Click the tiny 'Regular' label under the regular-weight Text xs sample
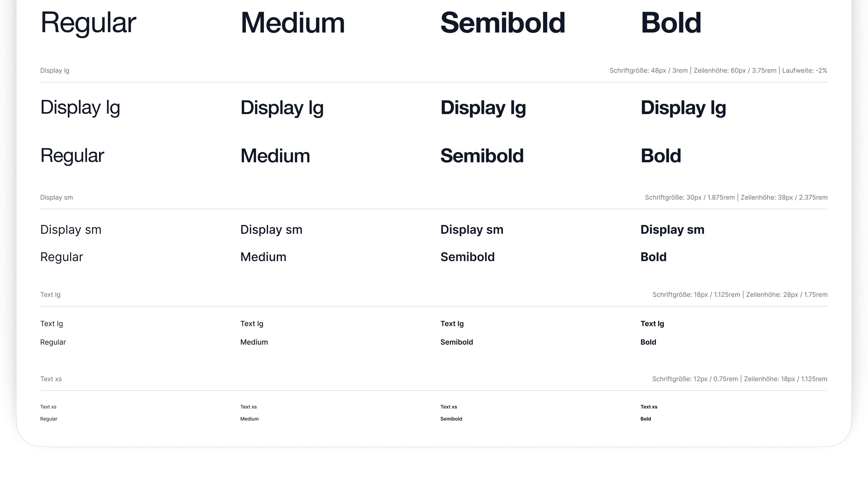868x488 pixels. click(x=49, y=419)
